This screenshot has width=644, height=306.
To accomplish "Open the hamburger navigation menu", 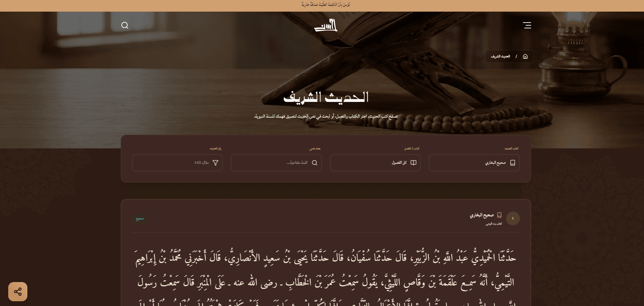I will [x=527, y=25].
